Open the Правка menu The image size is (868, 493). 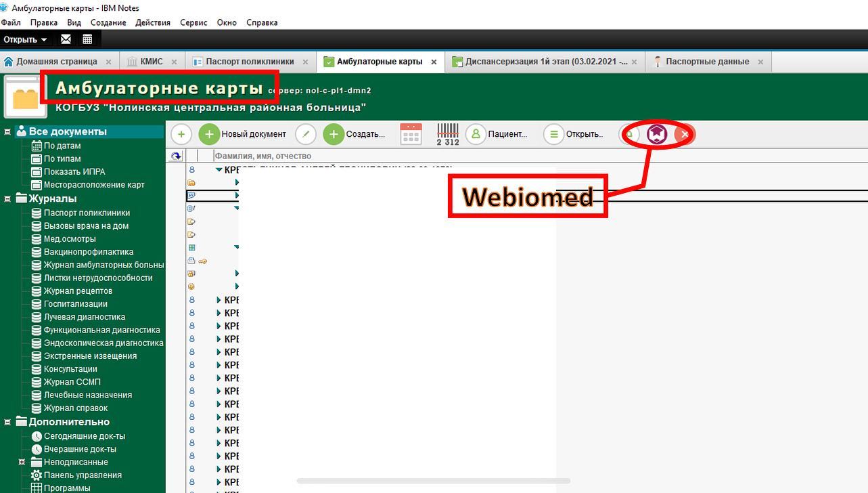pyautogui.click(x=43, y=22)
